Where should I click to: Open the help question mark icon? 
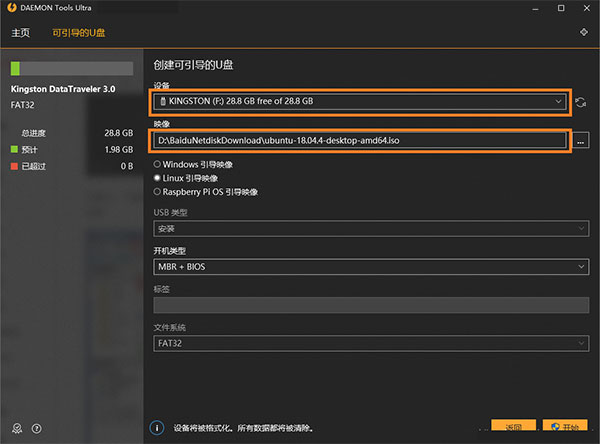[36, 428]
